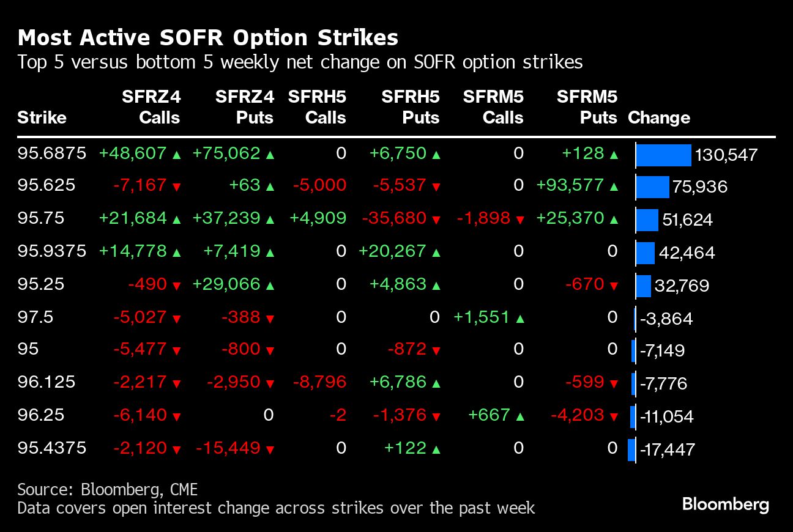Select the 95.4375 strike row label

tap(52, 448)
